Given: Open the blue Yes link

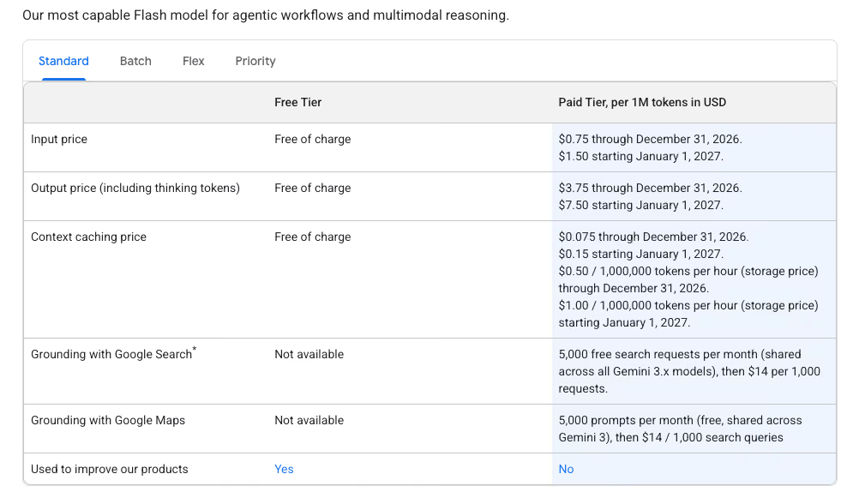Looking at the screenshot, I should pyautogui.click(x=284, y=469).
